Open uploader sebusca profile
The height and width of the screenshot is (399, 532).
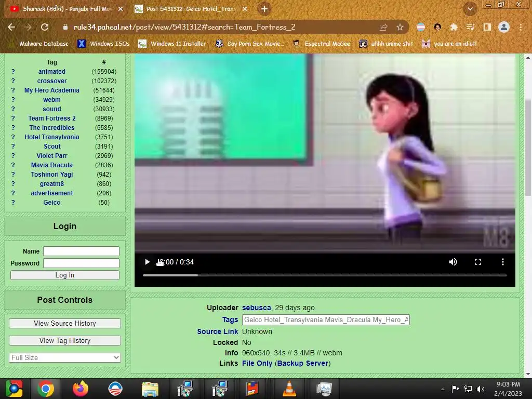[257, 308]
